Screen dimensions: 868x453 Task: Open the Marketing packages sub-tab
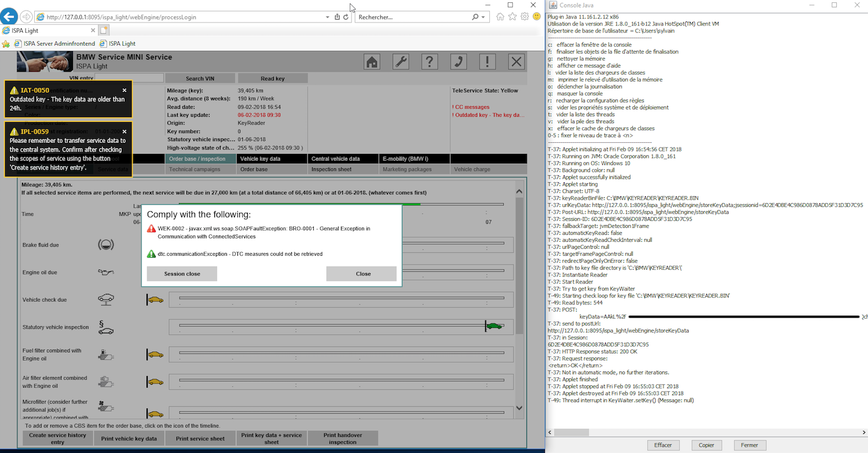[414, 170]
